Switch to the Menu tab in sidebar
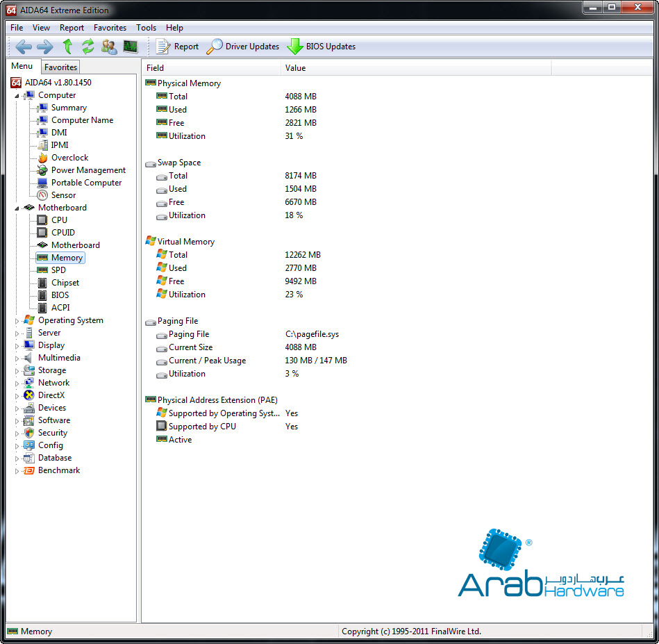 point(22,66)
